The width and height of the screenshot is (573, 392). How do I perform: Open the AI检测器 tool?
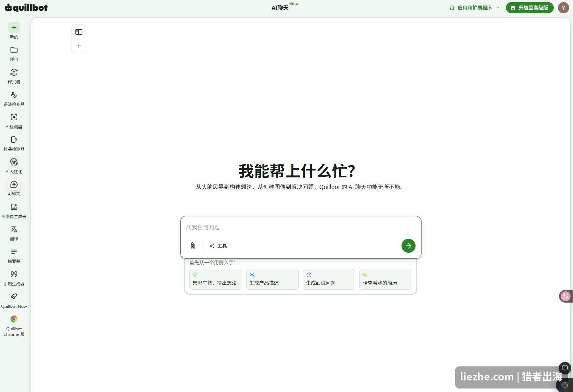point(14,121)
